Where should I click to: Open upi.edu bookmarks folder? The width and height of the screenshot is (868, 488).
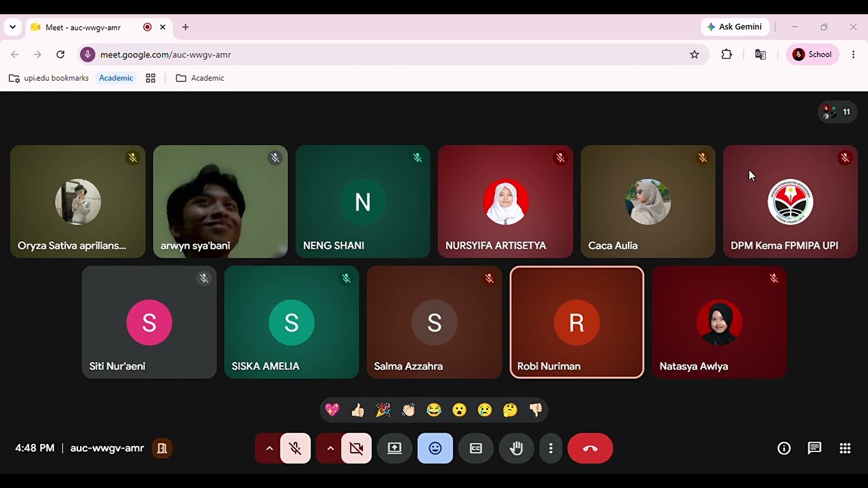49,78
